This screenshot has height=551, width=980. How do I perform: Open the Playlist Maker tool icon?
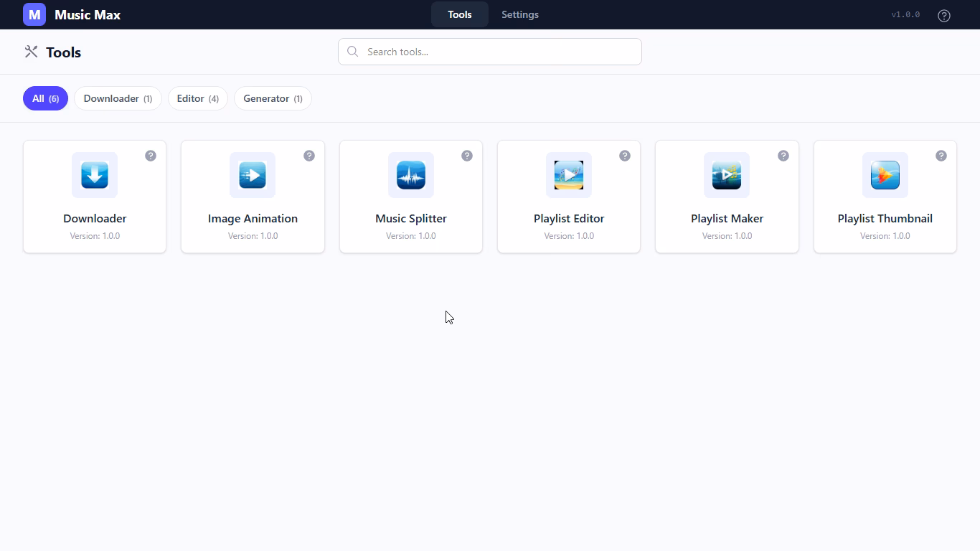click(x=727, y=175)
